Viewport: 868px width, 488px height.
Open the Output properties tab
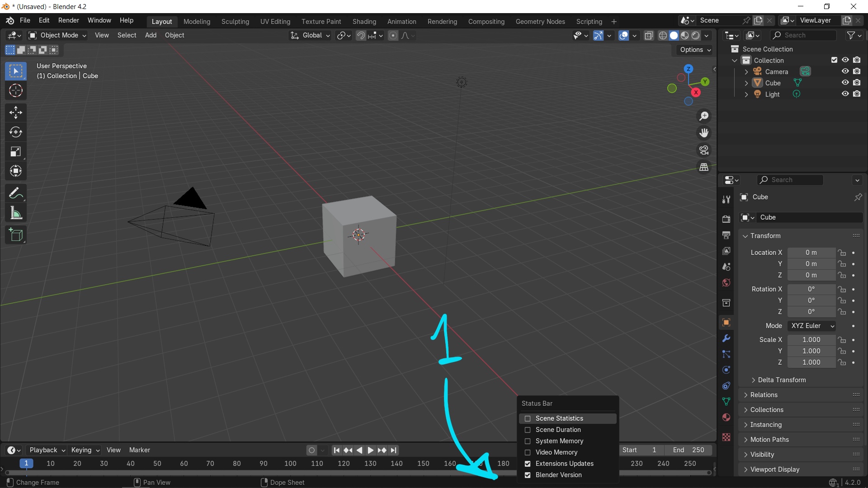click(x=726, y=235)
